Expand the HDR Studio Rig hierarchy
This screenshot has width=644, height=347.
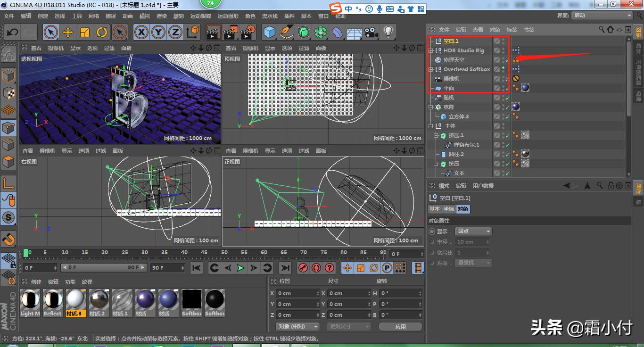pos(431,50)
